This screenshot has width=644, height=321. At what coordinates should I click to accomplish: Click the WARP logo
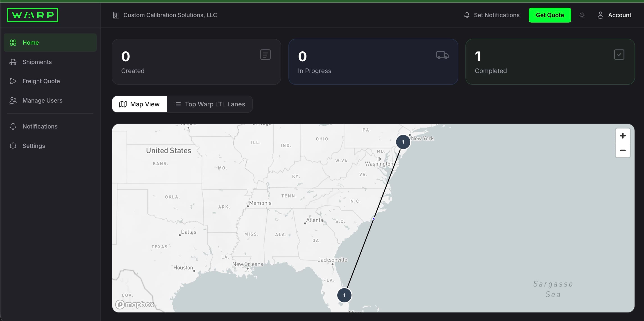tap(32, 15)
